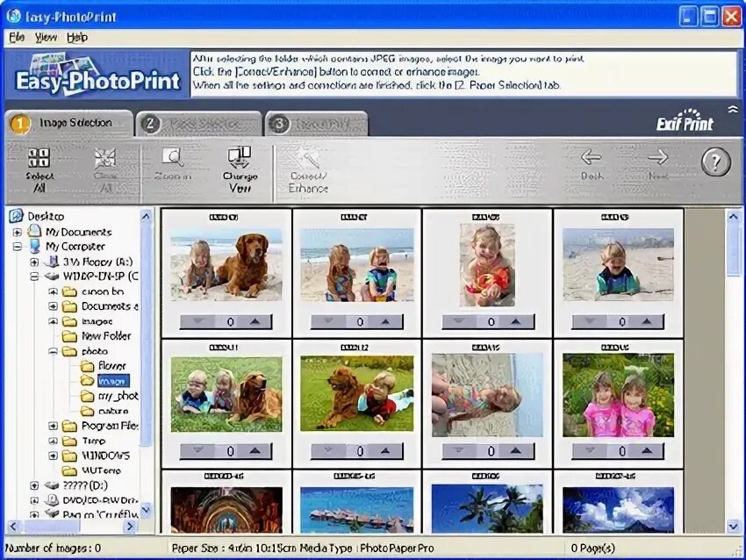Image resolution: width=746 pixels, height=560 pixels.
Task: Expand the My Documents node
Action: [x=18, y=233]
